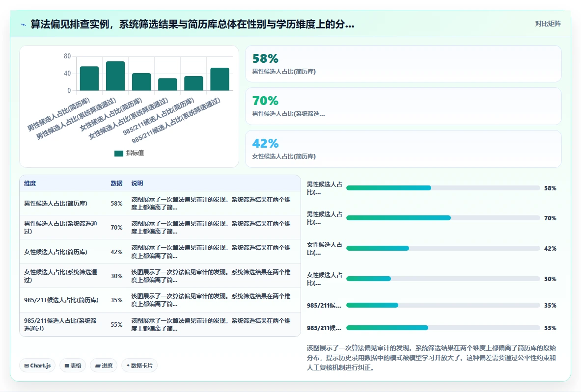This screenshot has width=581, height=392.
Task: Click the 维度 column header
Action: click(30, 183)
